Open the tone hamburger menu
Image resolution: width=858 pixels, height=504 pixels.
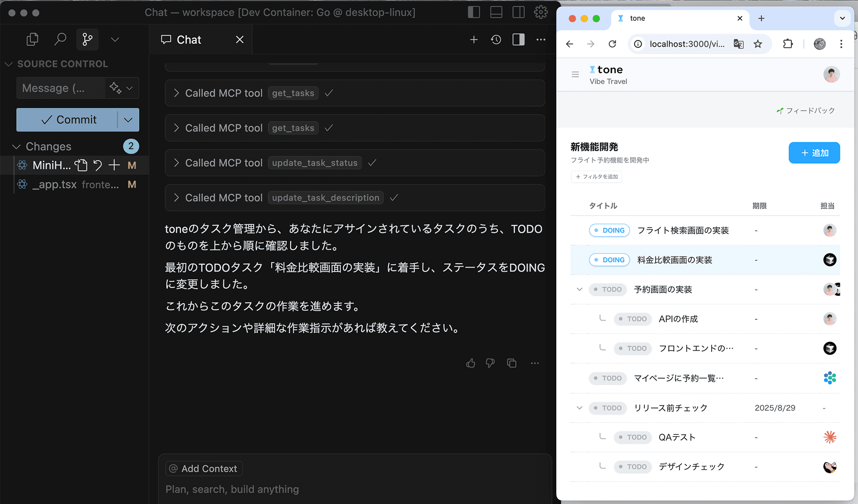[575, 74]
